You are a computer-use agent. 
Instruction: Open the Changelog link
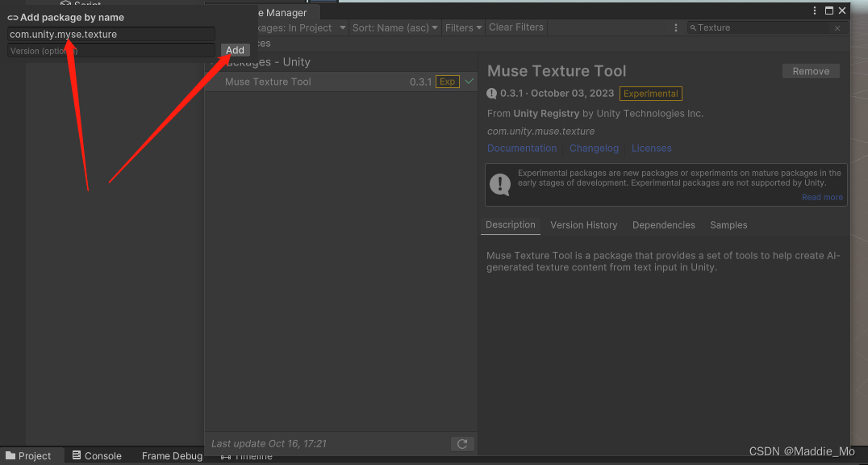(x=594, y=148)
